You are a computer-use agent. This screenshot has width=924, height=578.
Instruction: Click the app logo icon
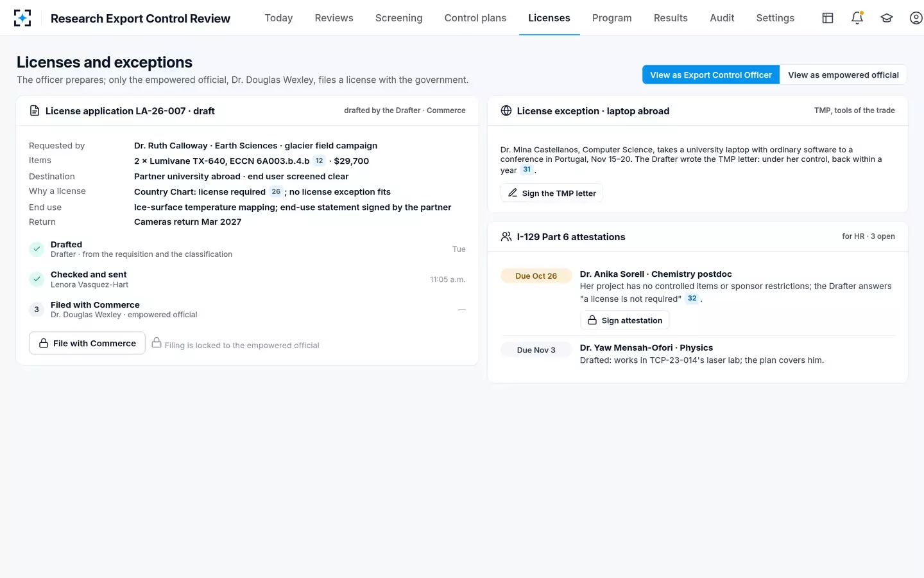coord(22,18)
